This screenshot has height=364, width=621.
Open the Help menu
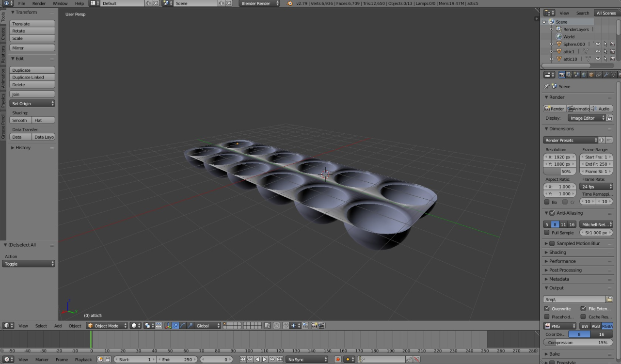click(79, 3)
